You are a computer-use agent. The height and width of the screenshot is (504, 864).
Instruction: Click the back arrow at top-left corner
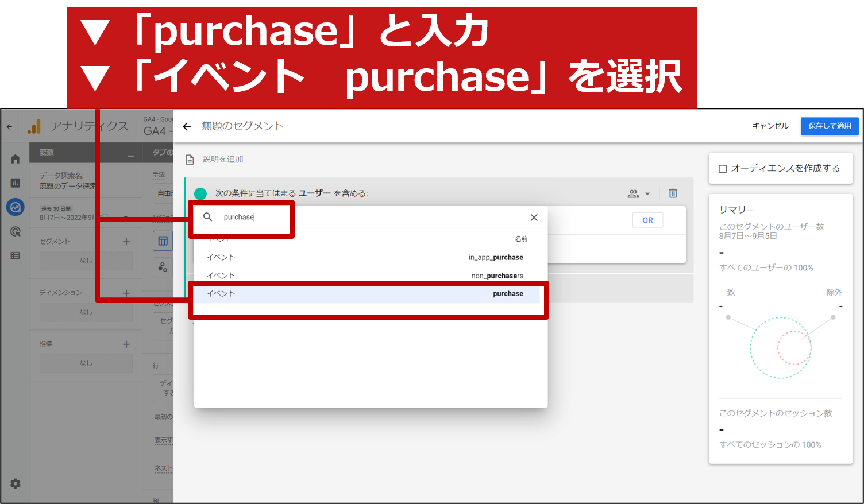click(9, 126)
